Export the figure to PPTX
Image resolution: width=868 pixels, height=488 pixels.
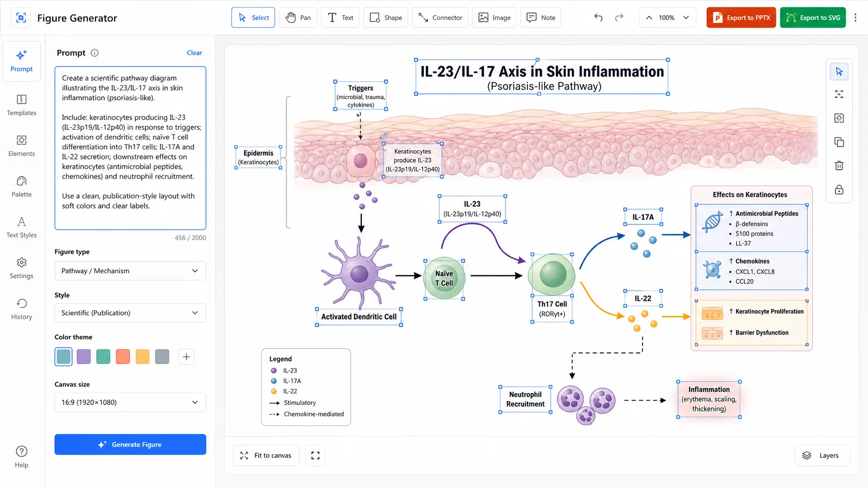742,17
